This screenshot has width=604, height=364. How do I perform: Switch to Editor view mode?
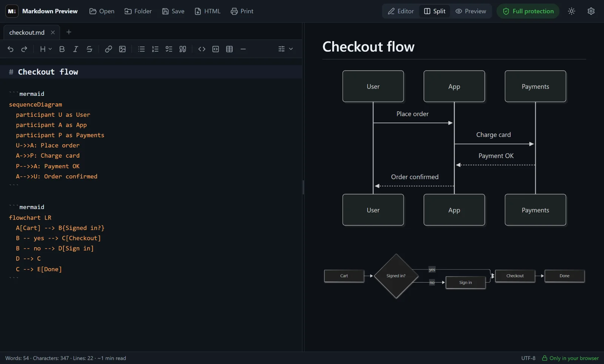coord(401,11)
